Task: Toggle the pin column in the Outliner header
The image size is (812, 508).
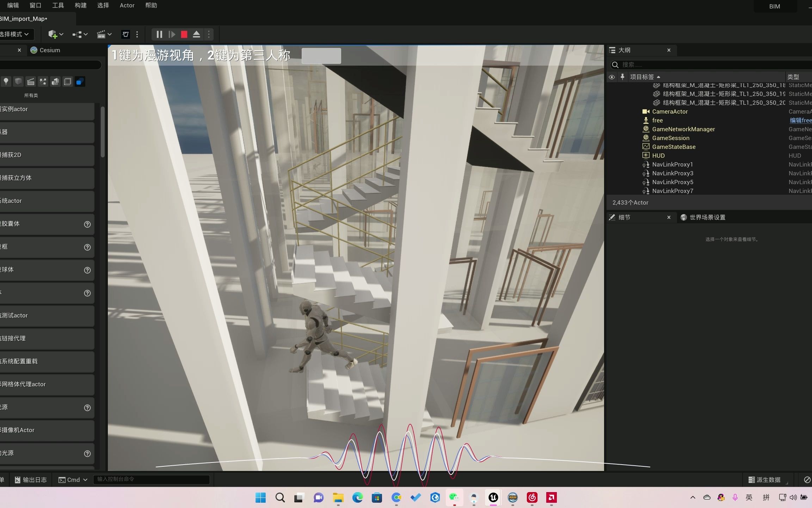Action: 623,77
